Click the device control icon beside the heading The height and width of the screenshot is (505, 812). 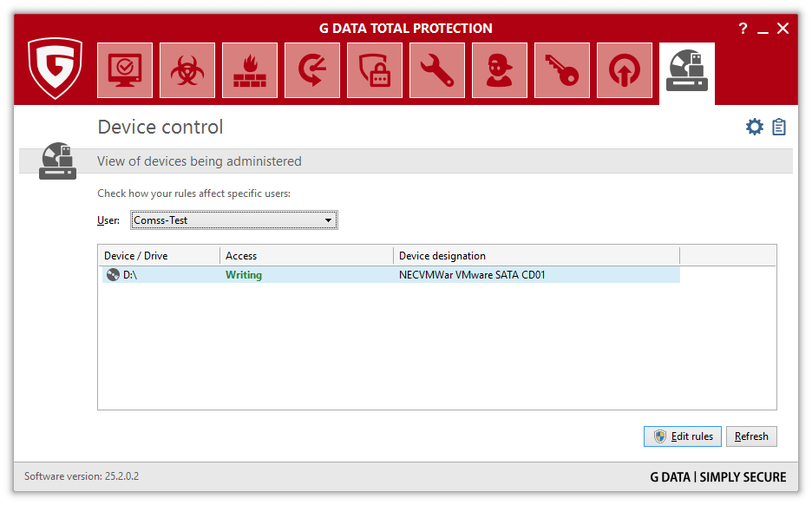tap(57, 161)
